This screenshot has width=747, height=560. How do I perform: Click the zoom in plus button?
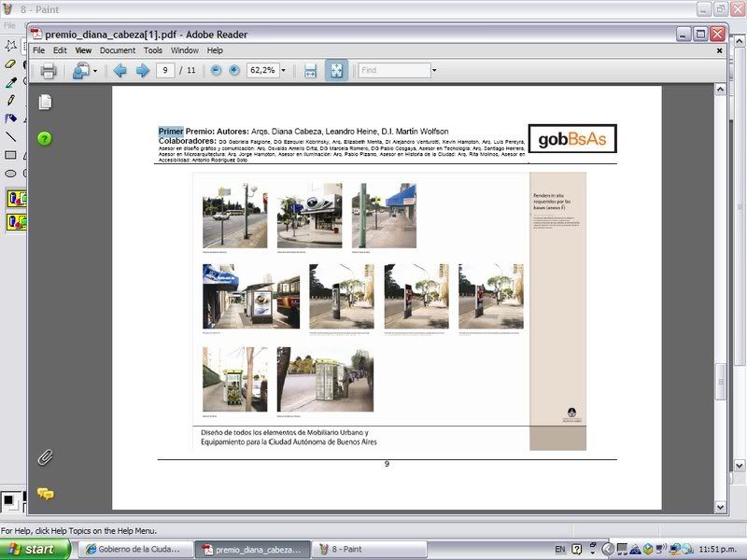[233, 70]
